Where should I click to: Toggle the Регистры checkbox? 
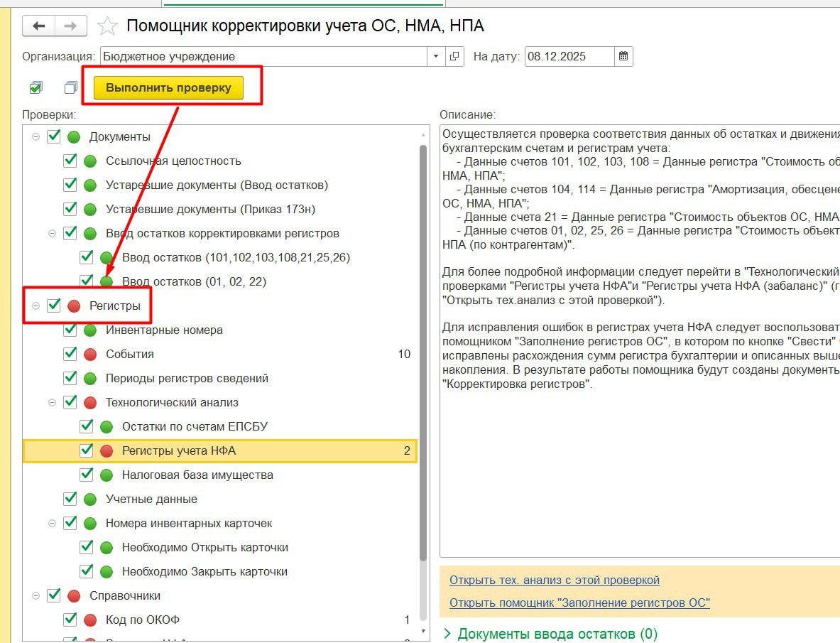(x=53, y=306)
